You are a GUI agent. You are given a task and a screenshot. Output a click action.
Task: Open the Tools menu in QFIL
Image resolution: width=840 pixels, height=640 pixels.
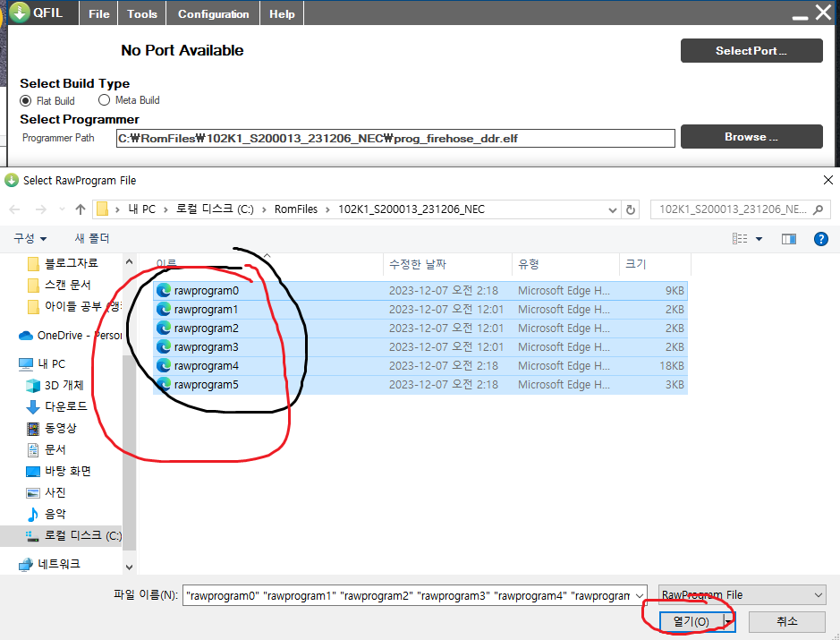(142, 14)
